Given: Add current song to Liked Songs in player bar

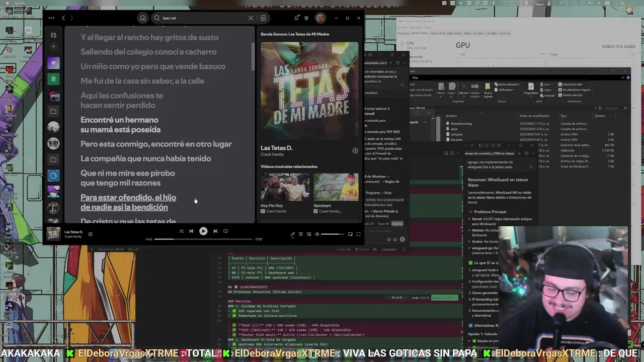Looking at the screenshot, I should [x=90, y=234].
